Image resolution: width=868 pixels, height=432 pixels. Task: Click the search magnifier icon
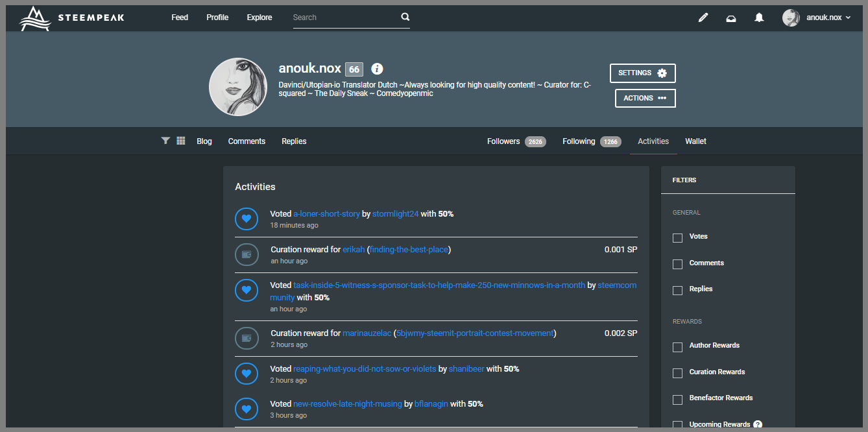pyautogui.click(x=405, y=18)
